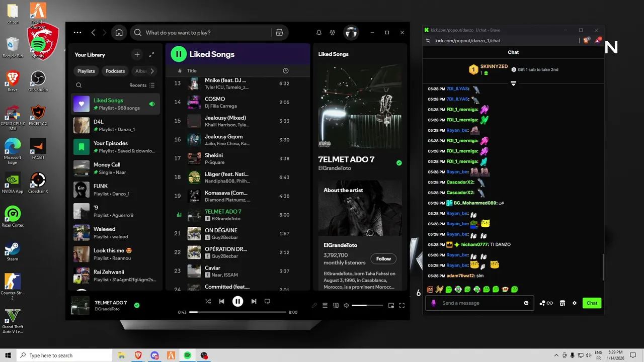Toggle shuffle in the Spotify player
644x362 pixels.
click(208, 301)
